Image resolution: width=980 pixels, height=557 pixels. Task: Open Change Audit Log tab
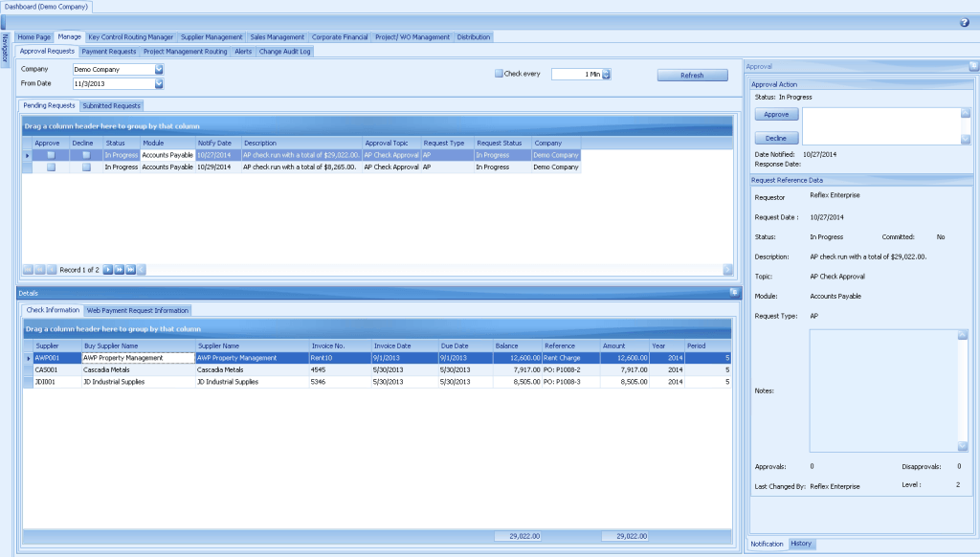284,52
